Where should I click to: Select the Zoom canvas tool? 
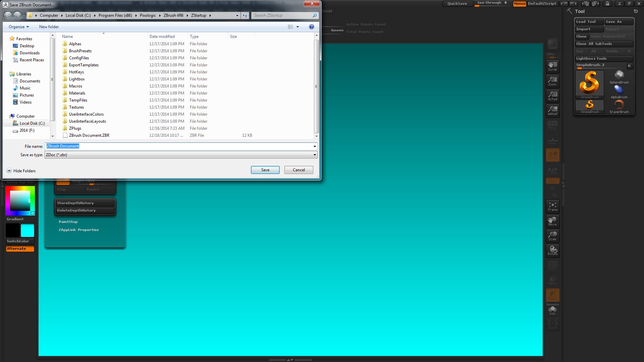tap(552, 81)
